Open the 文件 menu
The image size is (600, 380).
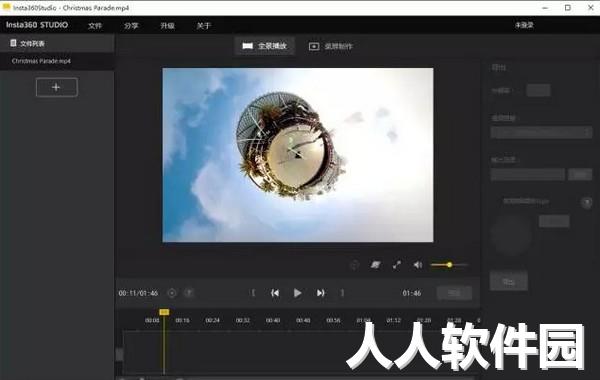tap(95, 26)
